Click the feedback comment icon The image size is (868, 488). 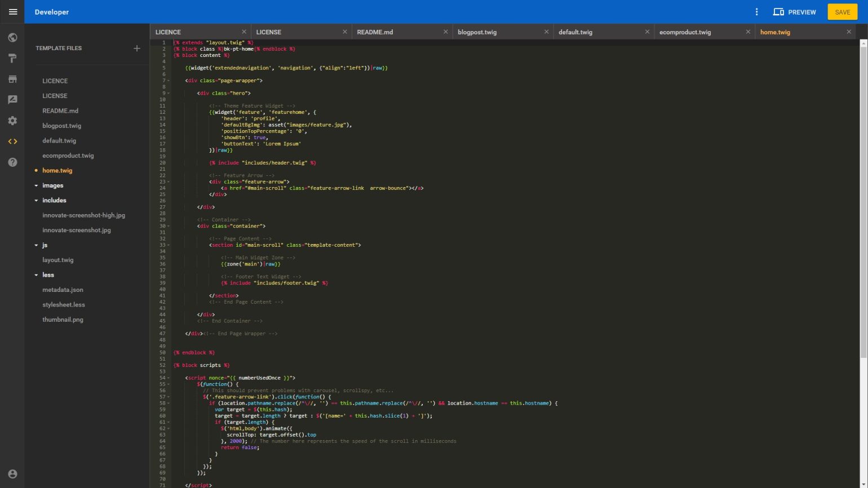12,100
